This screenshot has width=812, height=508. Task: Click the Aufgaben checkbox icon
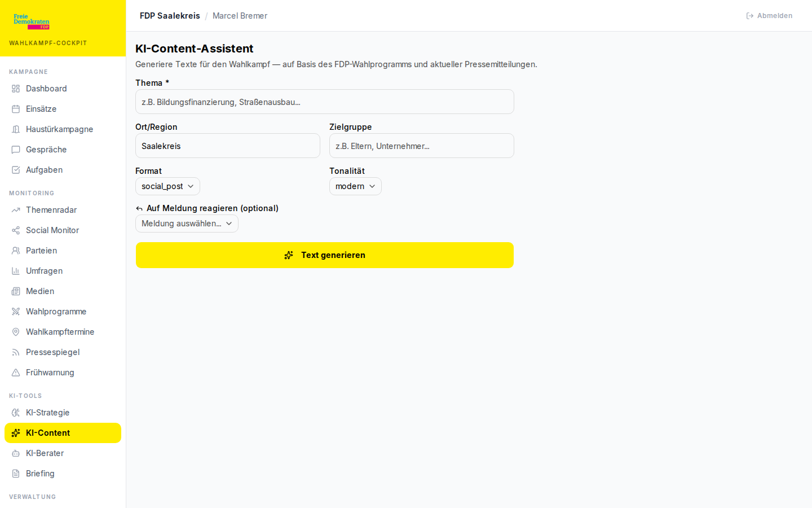[16, 170]
